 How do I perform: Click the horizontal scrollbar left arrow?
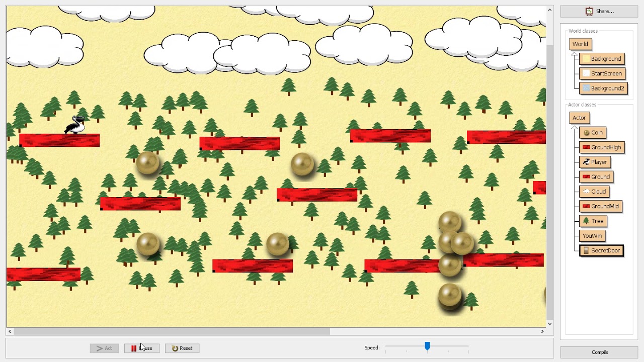(x=10, y=331)
